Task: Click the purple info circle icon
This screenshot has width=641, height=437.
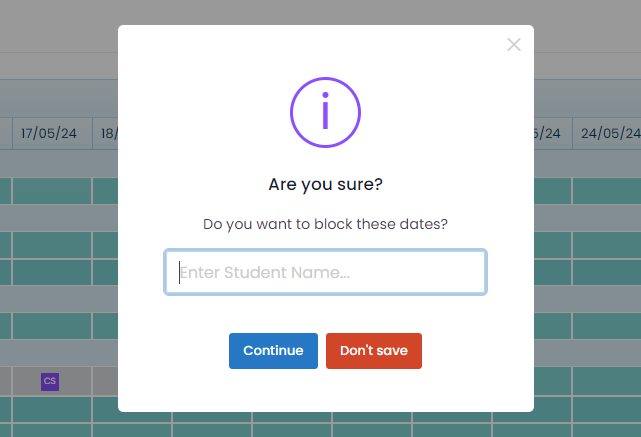Action: coord(325,112)
